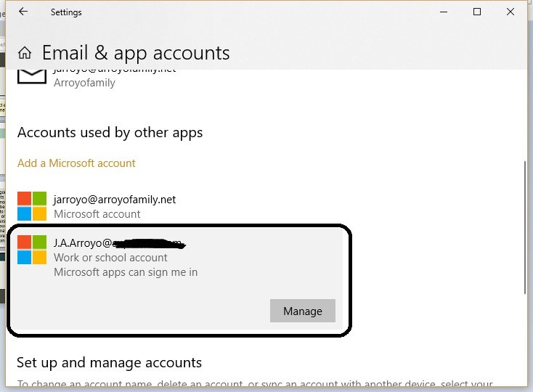Go back with the Settings back arrow
This screenshot has width=533, height=392.
pos(23,12)
